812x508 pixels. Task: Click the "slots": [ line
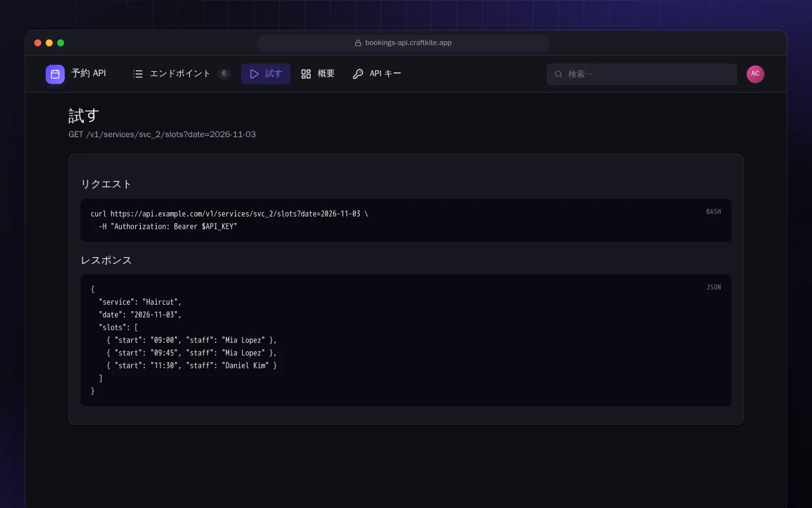coord(118,328)
